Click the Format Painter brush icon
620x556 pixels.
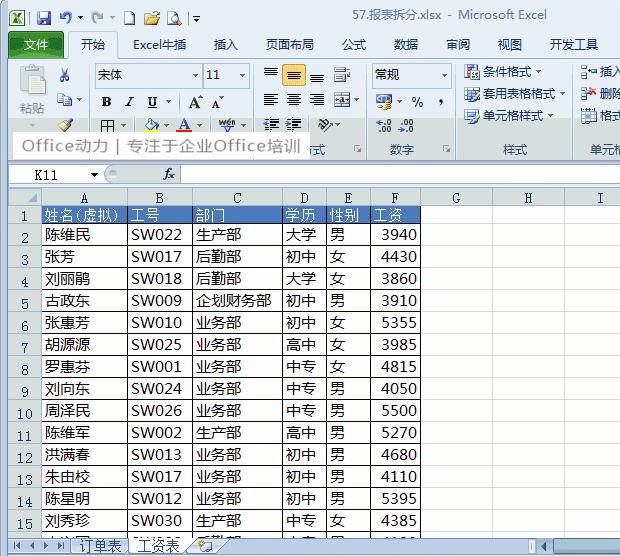(65, 125)
